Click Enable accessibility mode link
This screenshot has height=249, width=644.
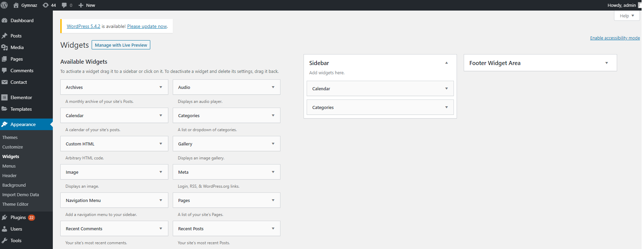pos(615,38)
